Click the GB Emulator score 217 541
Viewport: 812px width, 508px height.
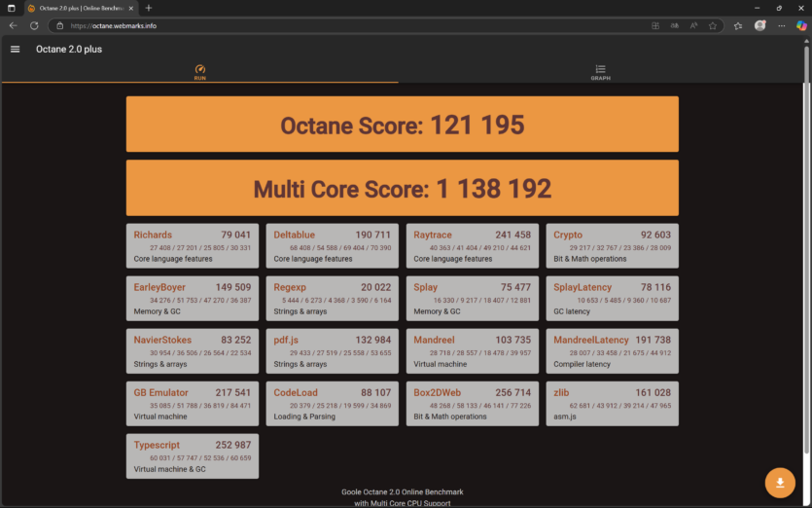click(233, 393)
